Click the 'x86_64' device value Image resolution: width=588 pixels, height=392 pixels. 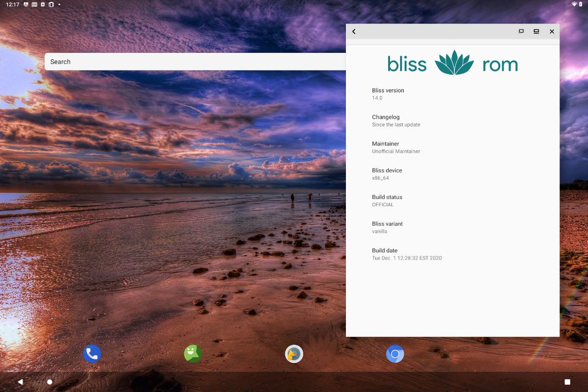click(380, 178)
